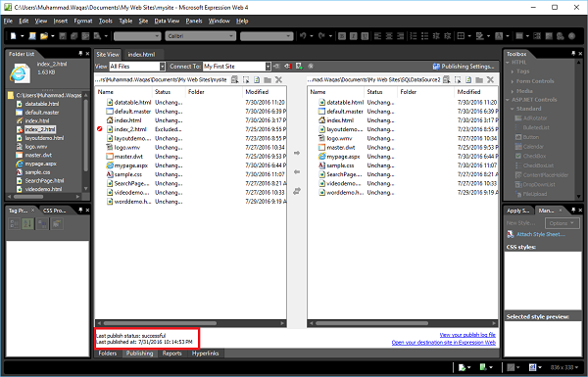The image size is (588, 377).
Task: Click the get files from destination arrow
Action: tap(297, 172)
